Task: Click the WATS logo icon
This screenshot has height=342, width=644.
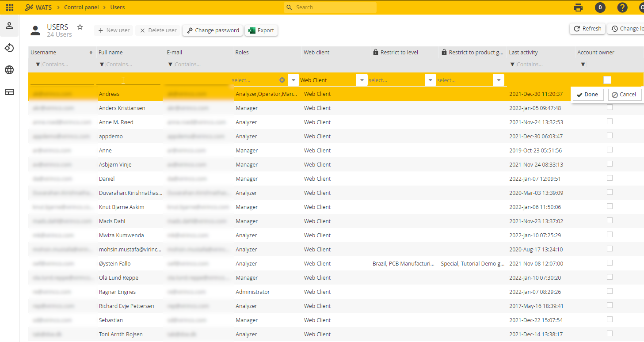Action: [x=29, y=7]
